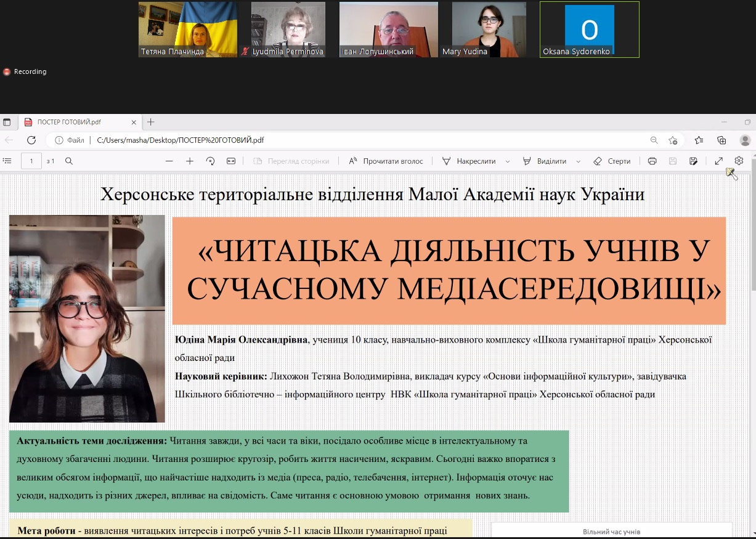Select Lyudmila Perminova video thumbnail
This screenshot has width=756, height=539.
pos(288,30)
